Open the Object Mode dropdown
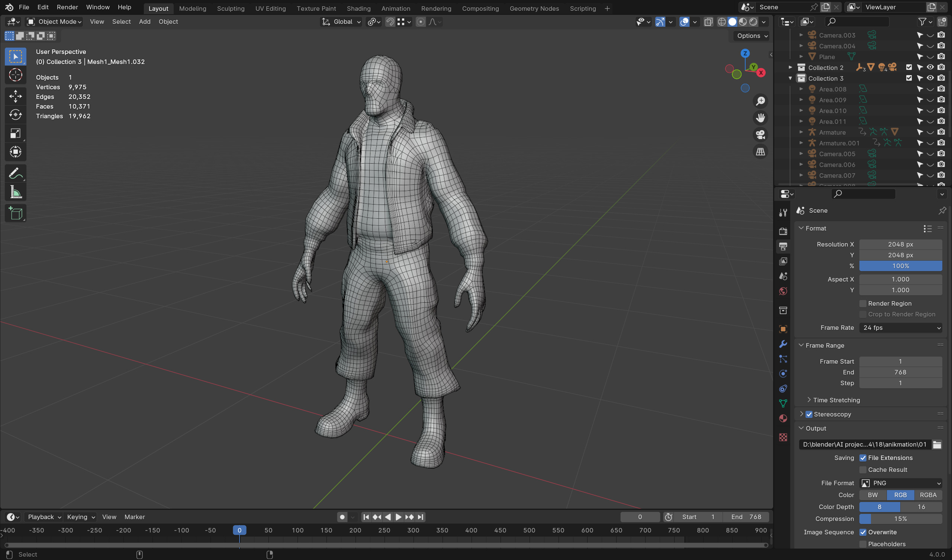952x560 pixels. coord(55,22)
